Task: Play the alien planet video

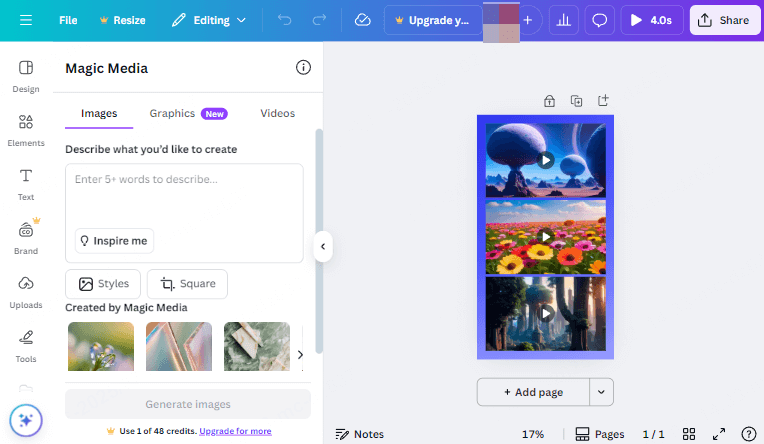Action: (546, 160)
